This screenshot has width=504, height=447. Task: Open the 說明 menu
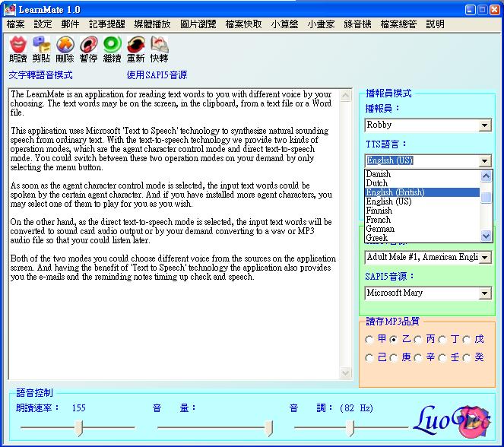pyautogui.click(x=436, y=24)
